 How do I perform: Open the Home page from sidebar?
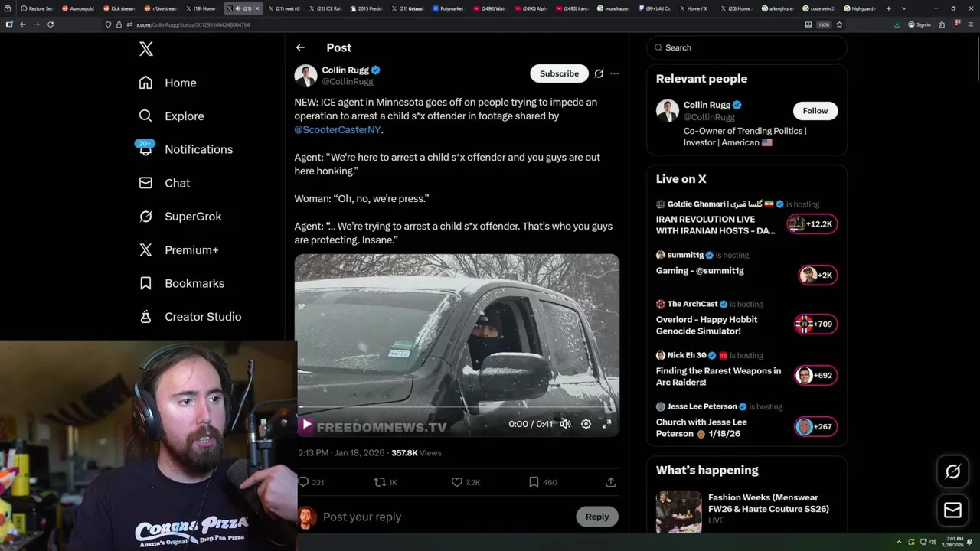coord(168,83)
